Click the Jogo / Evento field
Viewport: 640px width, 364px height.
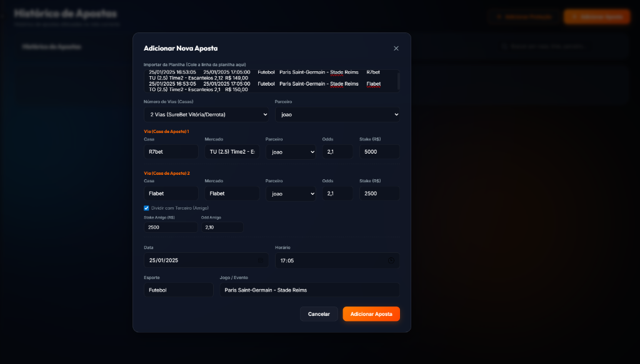[309, 290]
